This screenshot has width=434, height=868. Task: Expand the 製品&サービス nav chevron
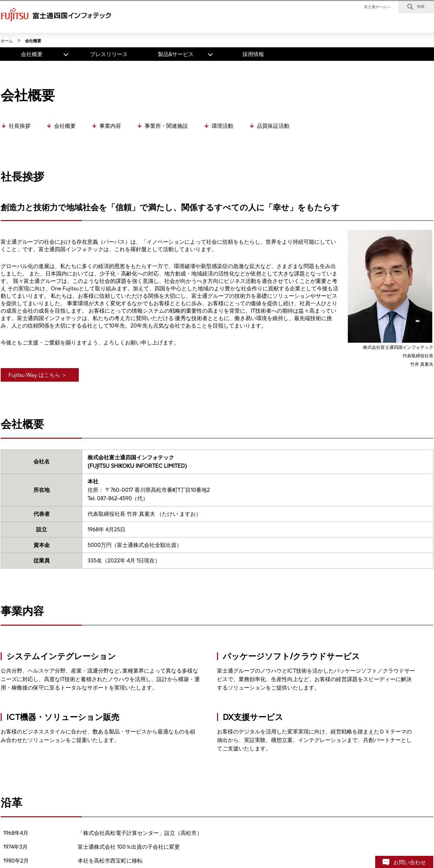(210, 54)
